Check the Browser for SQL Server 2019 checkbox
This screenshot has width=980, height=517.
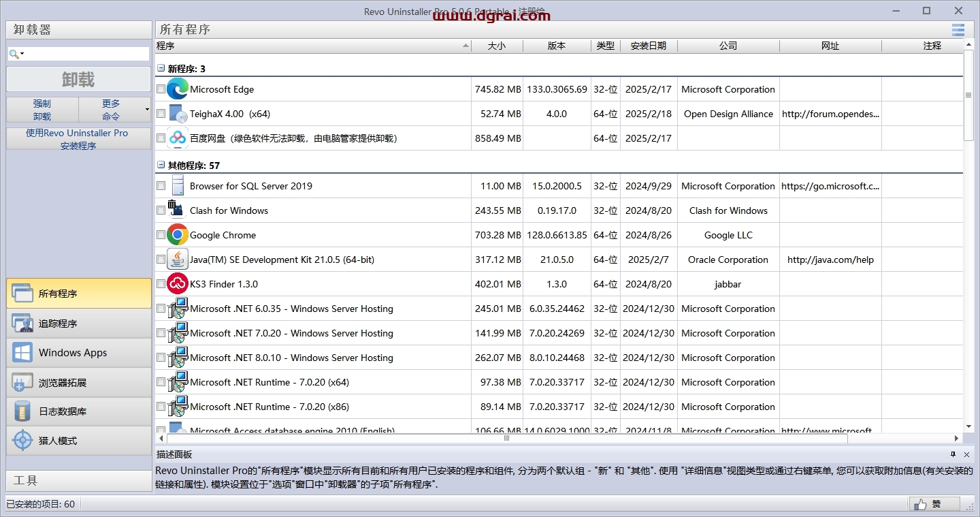point(161,186)
